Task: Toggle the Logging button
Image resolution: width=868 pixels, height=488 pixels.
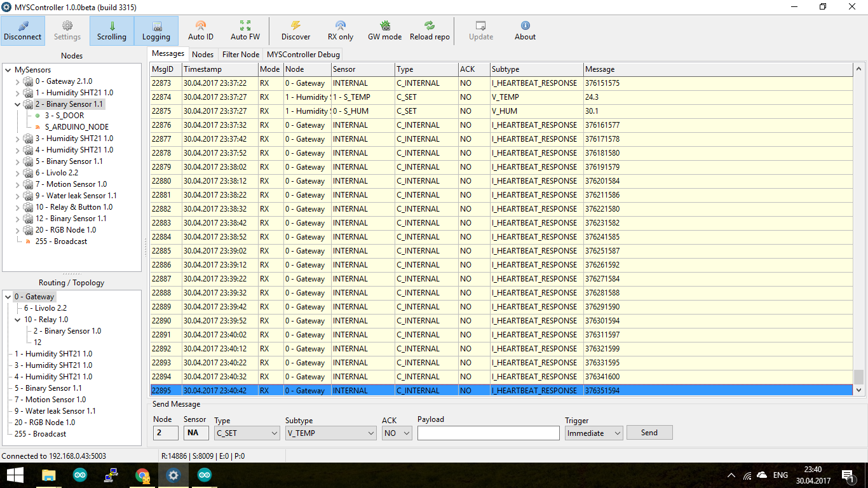Action: pyautogui.click(x=156, y=30)
